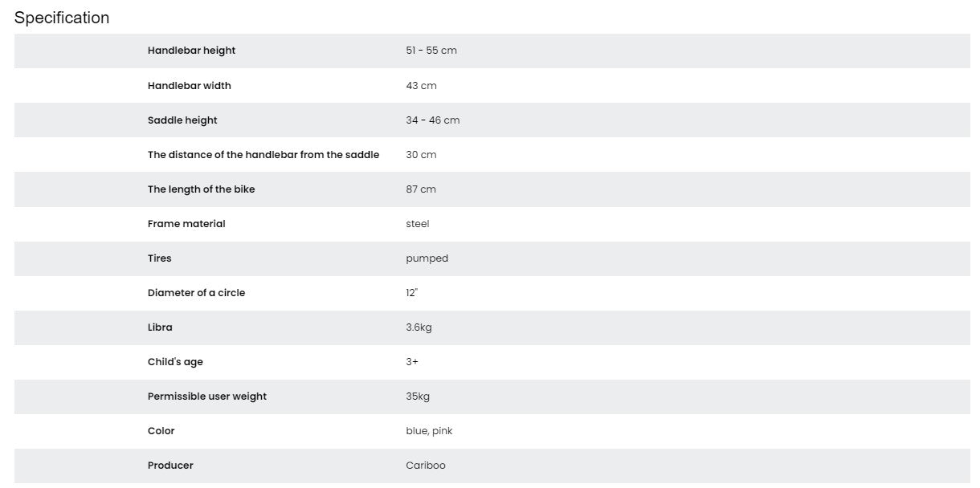Select the steel value
Screen dimensions: 980x488
[418, 224]
